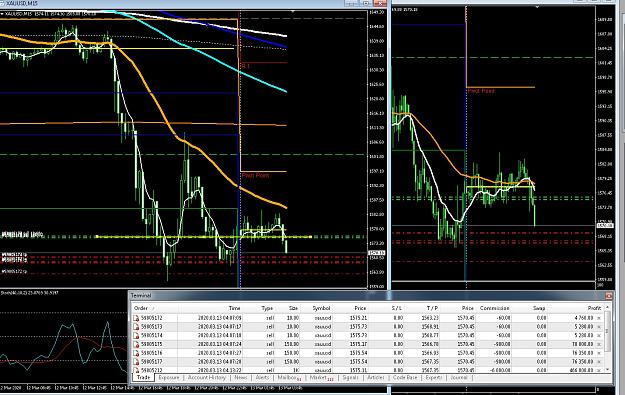Image resolution: width=625 pixels, height=395 pixels.
Task: Click time 2020.03.13 04:07:24
Action: point(220,344)
